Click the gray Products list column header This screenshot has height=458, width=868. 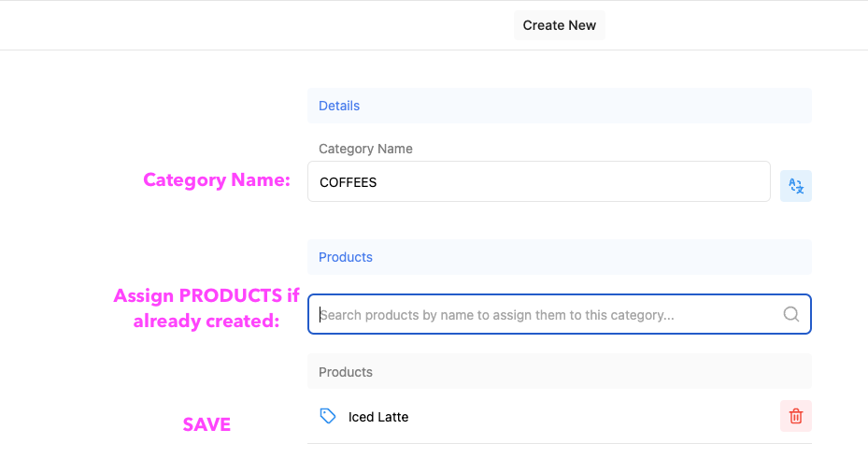coord(559,372)
